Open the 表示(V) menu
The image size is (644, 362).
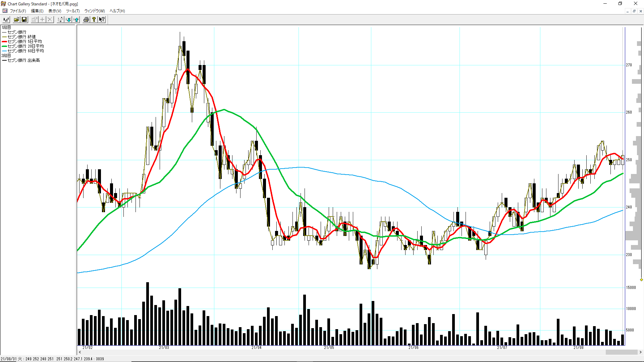(x=55, y=11)
